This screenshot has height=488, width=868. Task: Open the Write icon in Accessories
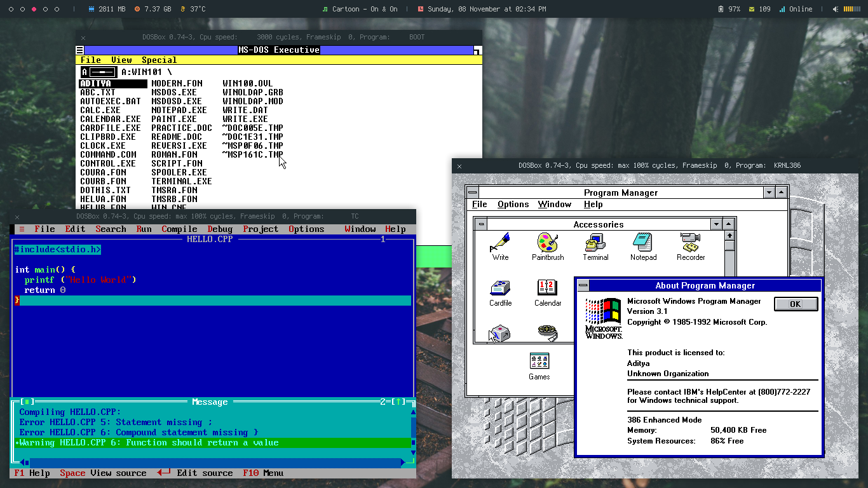500,243
